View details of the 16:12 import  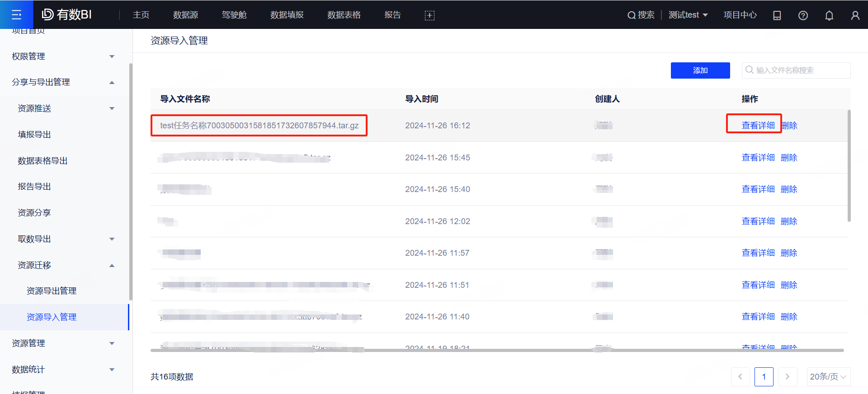coord(758,126)
